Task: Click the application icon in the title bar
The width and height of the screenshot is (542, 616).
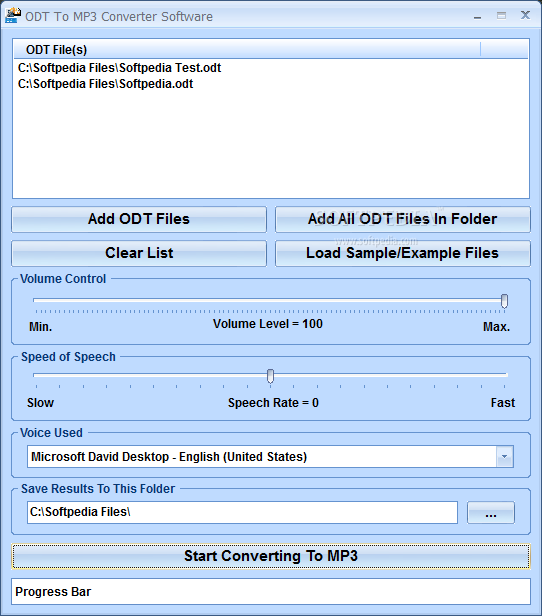Action: 13,16
